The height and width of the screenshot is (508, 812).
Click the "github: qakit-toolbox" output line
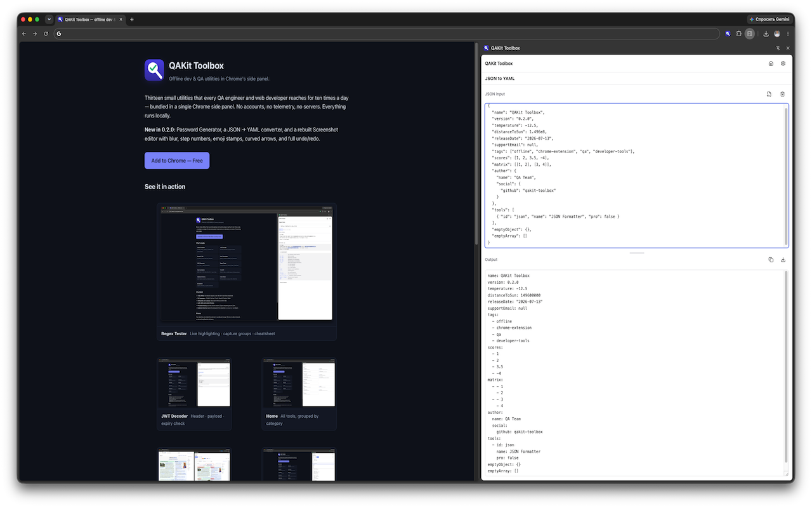tap(520, 432)
